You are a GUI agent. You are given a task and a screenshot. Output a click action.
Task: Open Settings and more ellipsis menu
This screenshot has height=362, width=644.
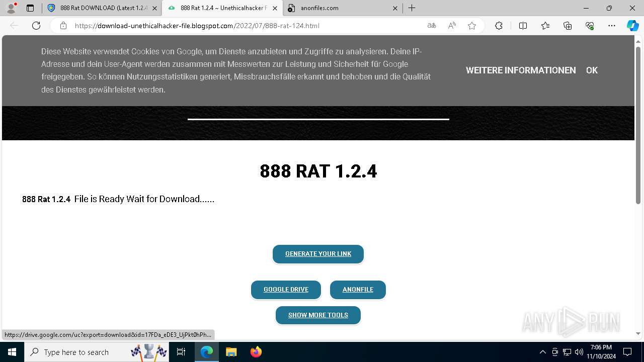coord(612,26)
